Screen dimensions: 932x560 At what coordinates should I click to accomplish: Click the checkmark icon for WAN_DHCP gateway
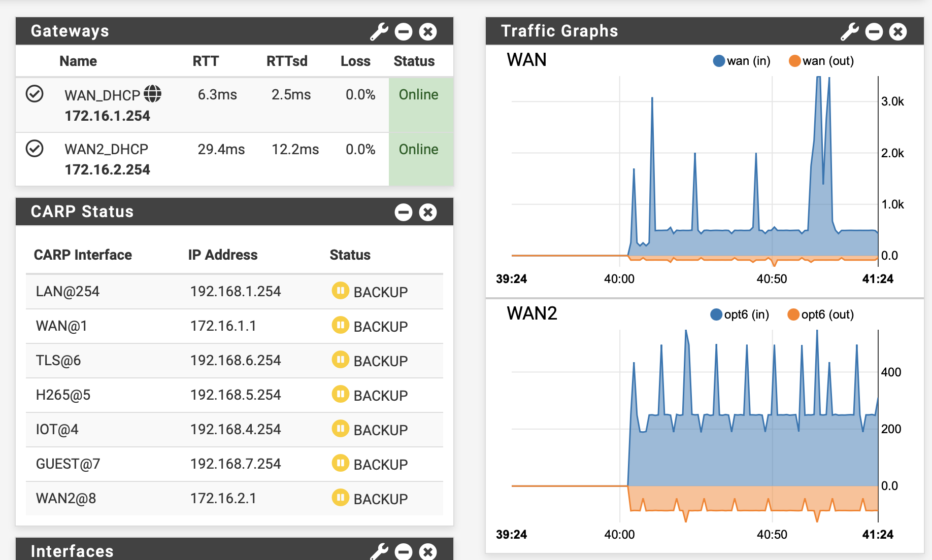point(34,94)
